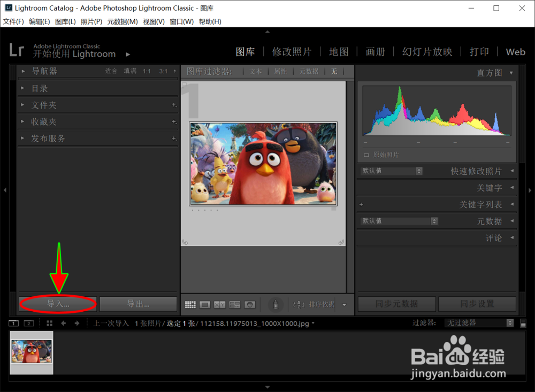Set navigator zoom to fit (适合)
The image size is (535, 392).
tap(111, 71)
